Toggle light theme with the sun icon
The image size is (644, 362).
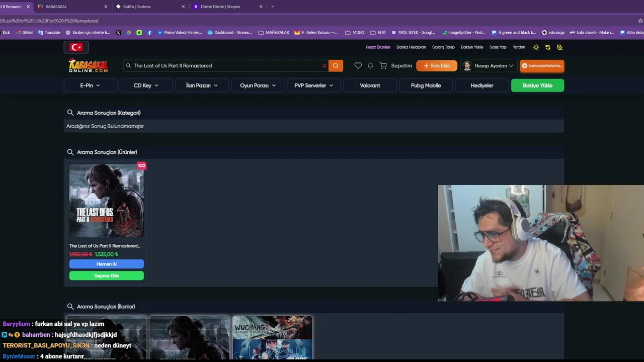[536, 47]
